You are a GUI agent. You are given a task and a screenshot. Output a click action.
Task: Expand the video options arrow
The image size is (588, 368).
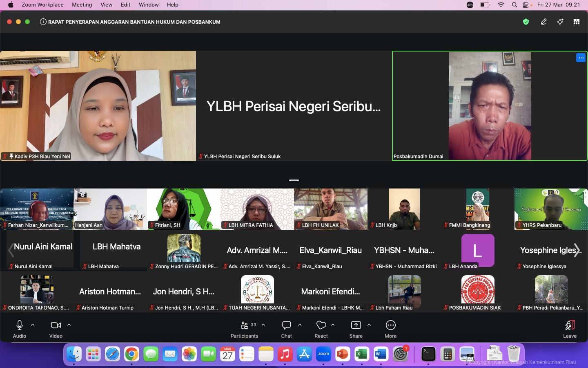69,325
